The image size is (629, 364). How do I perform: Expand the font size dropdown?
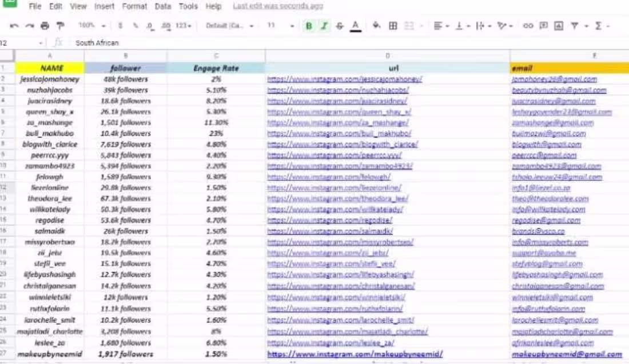(x=281, y=26)
